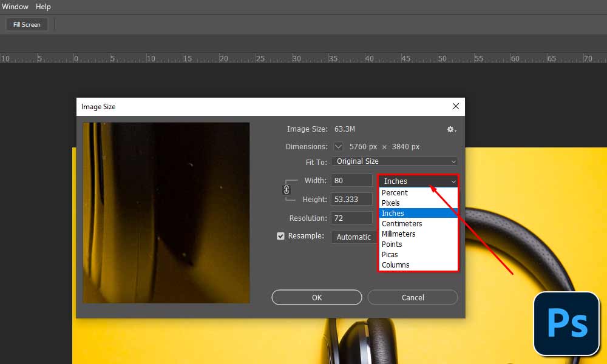Choose Pixels from the unit list

click(x=418, y=203)
